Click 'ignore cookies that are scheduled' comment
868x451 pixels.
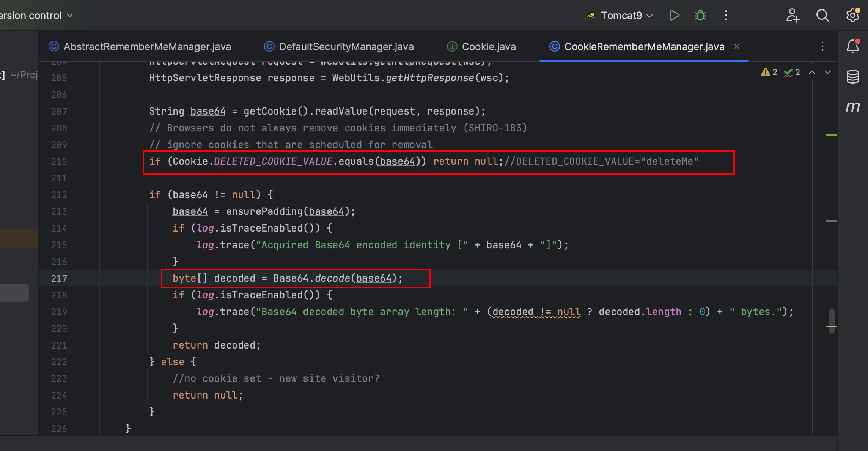click(x=291, y=145)
